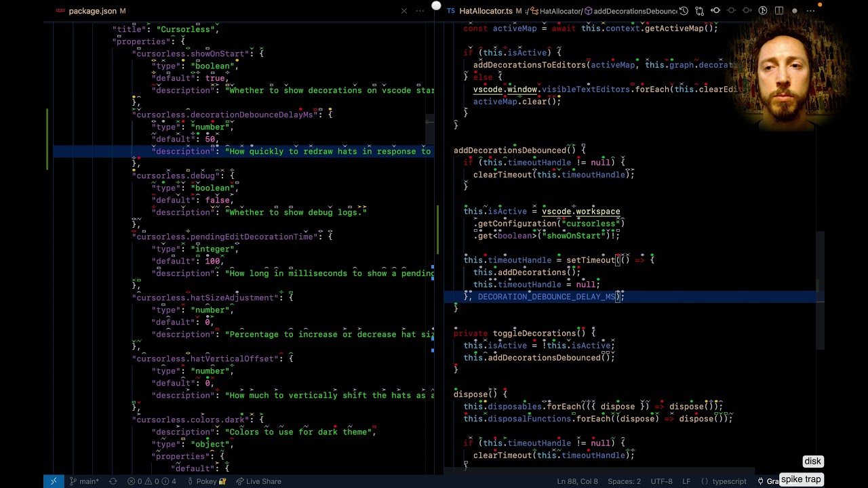
Task: Go to line via Ln 88, Col 8
Action: click(577, 481)
